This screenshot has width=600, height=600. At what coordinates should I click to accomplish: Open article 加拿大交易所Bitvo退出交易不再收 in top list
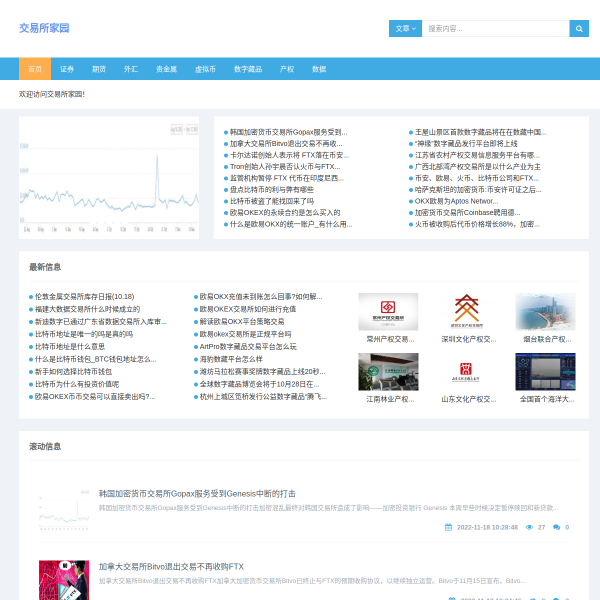(x=286, y=144)
